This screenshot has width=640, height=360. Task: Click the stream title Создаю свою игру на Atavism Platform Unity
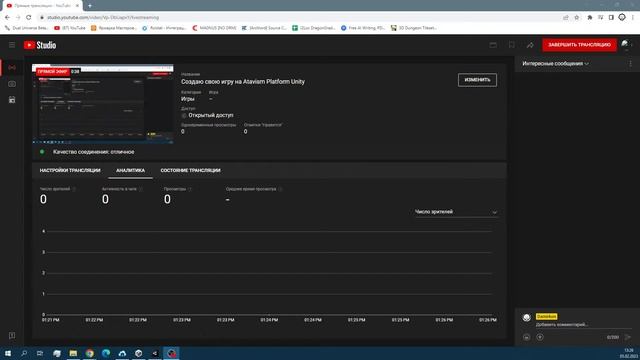click(x=243, y=82)
